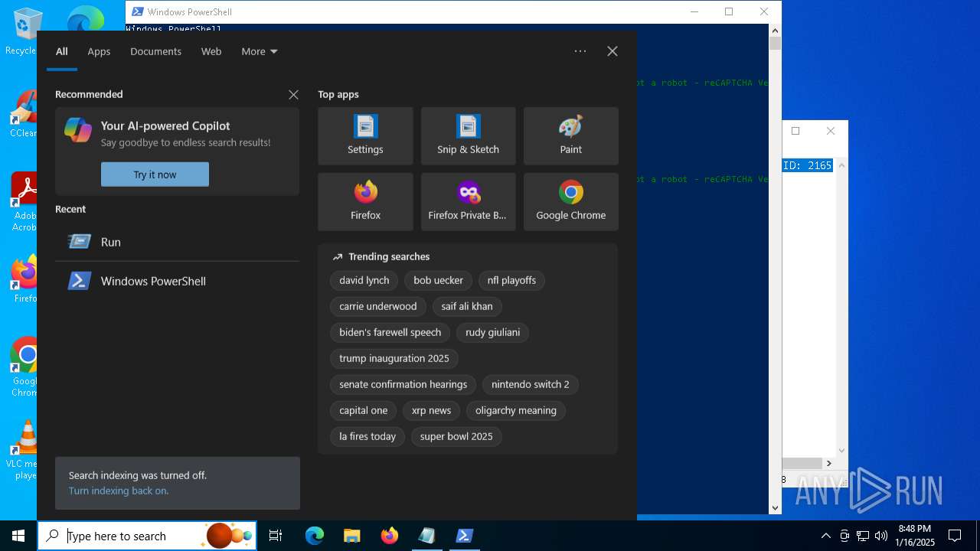Open Firefox Private Browsing tile

click(468, 202)
